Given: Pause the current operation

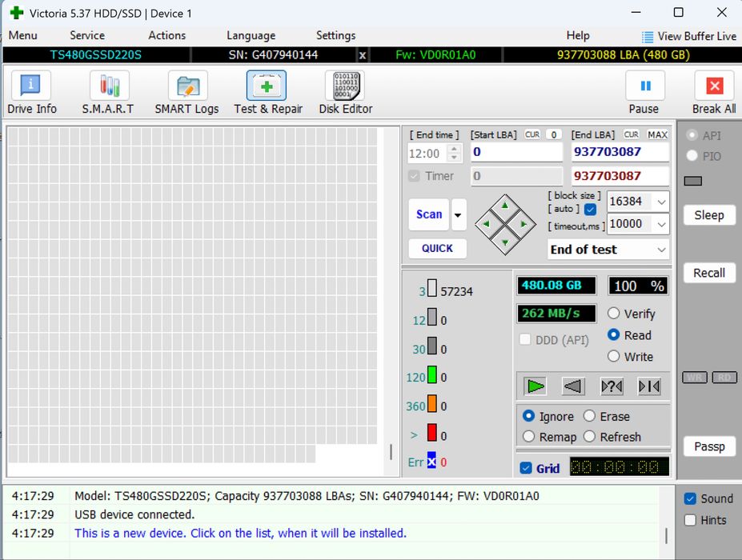Looking at the screenshot, I should tap(645, 86).
